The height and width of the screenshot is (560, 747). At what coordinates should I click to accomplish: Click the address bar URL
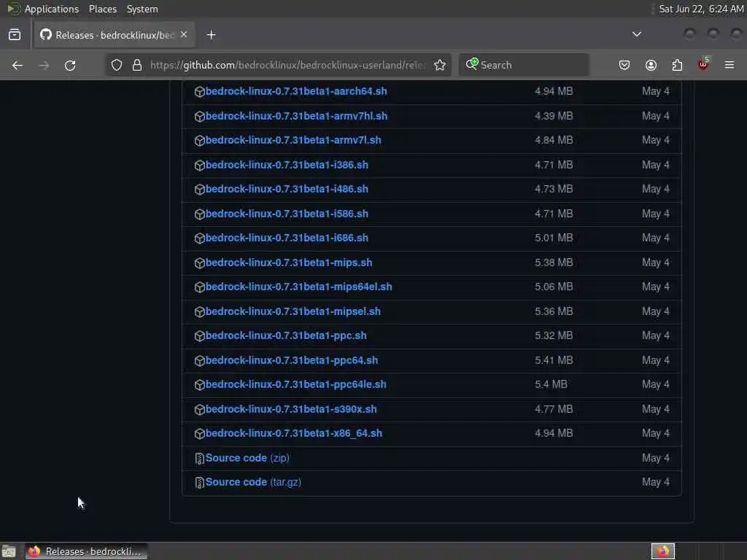click(x=287, y=65)
